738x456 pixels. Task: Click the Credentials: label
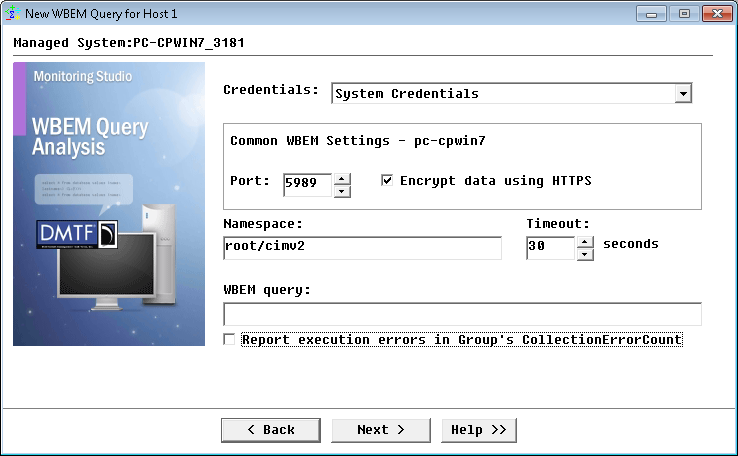271,89
